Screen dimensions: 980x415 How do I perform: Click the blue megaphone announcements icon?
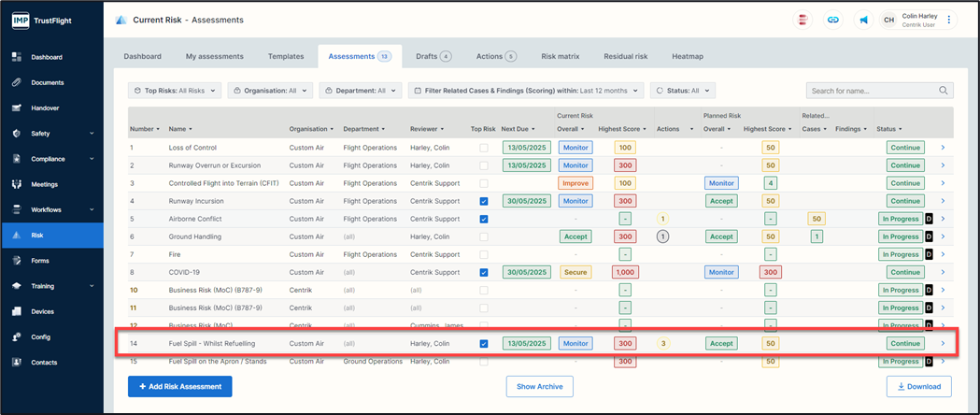(x=863, y=20)
